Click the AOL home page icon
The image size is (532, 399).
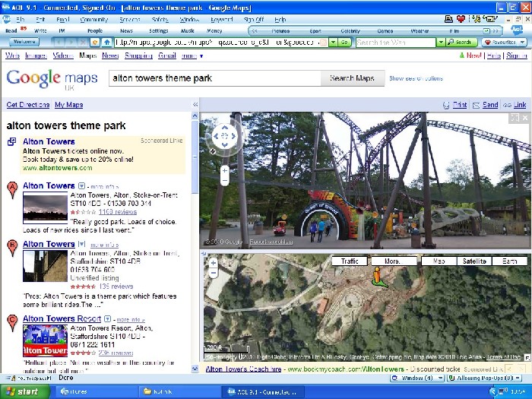107,43
